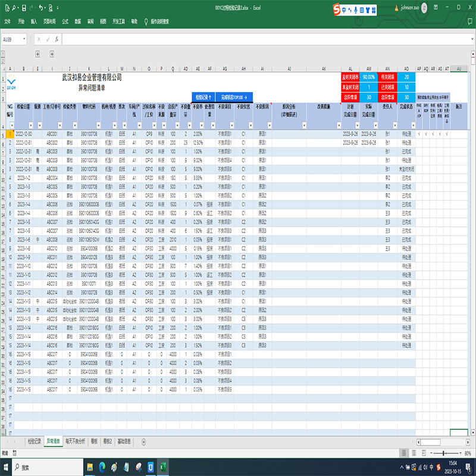The height and width of the screenshot is (476, 476).
Task: Open the customize quick access toolbar menu
Action: click(x=58, y=8)
